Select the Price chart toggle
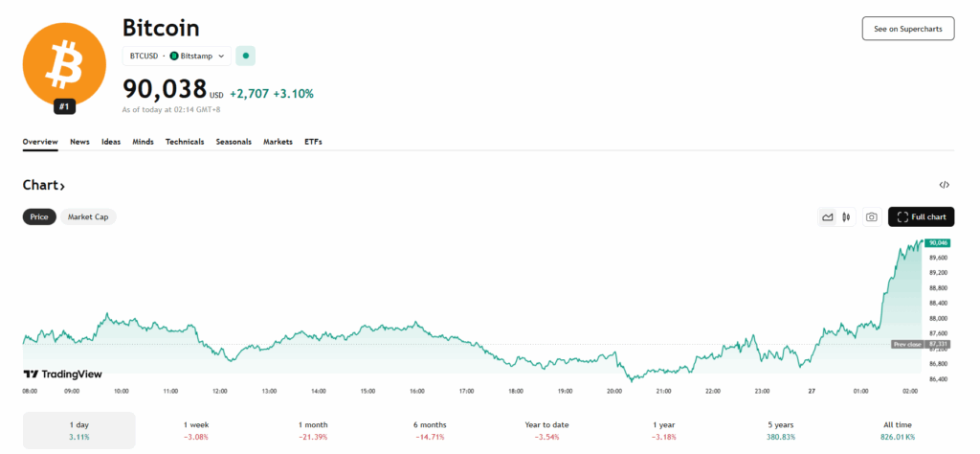The height and width of the screenshot is (454, 980). point(39,217)
